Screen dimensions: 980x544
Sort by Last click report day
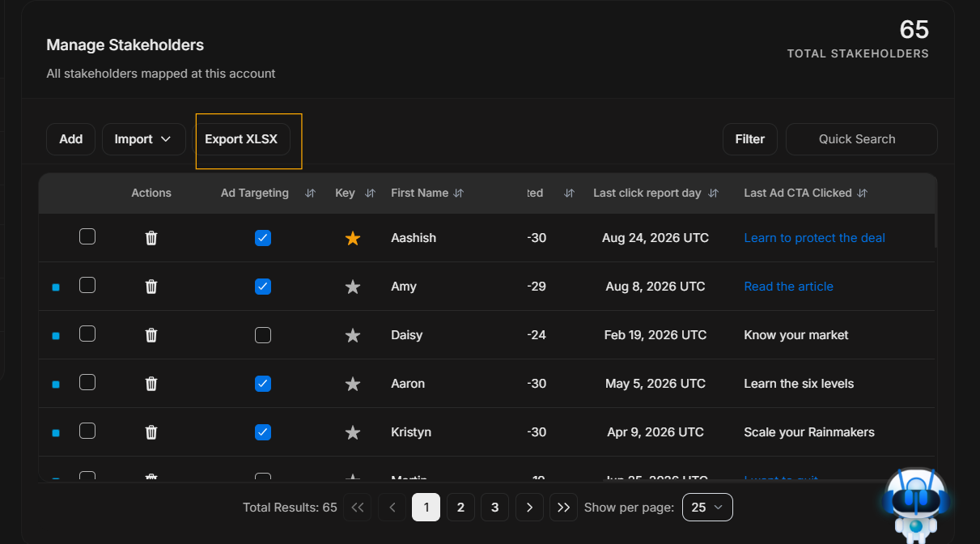point(713,193)
